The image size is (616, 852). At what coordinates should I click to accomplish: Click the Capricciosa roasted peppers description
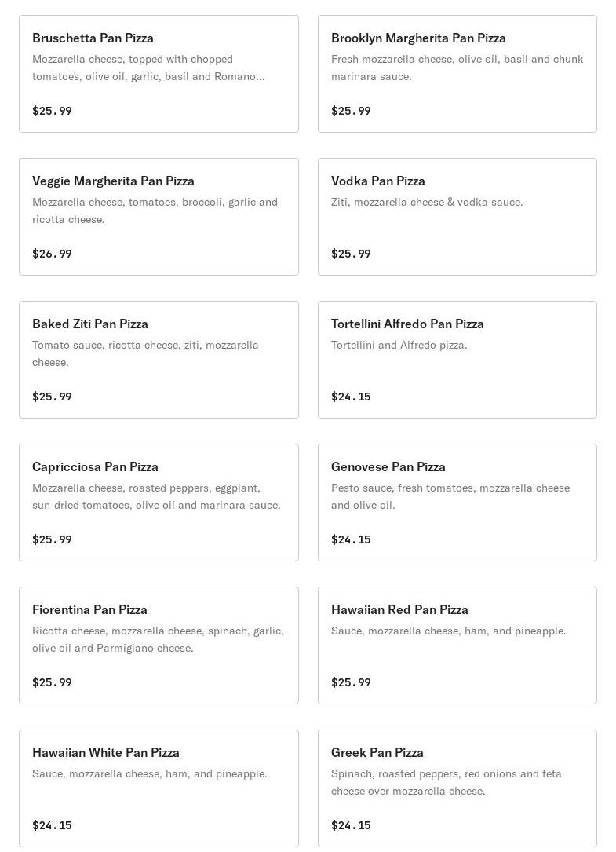tap(156, 496)
